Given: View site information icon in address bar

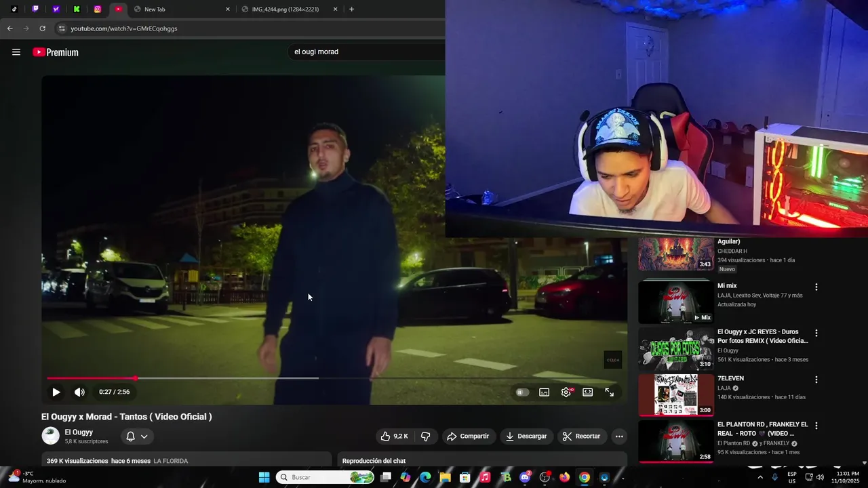Looking at the screenshot, I should [62, 28].
